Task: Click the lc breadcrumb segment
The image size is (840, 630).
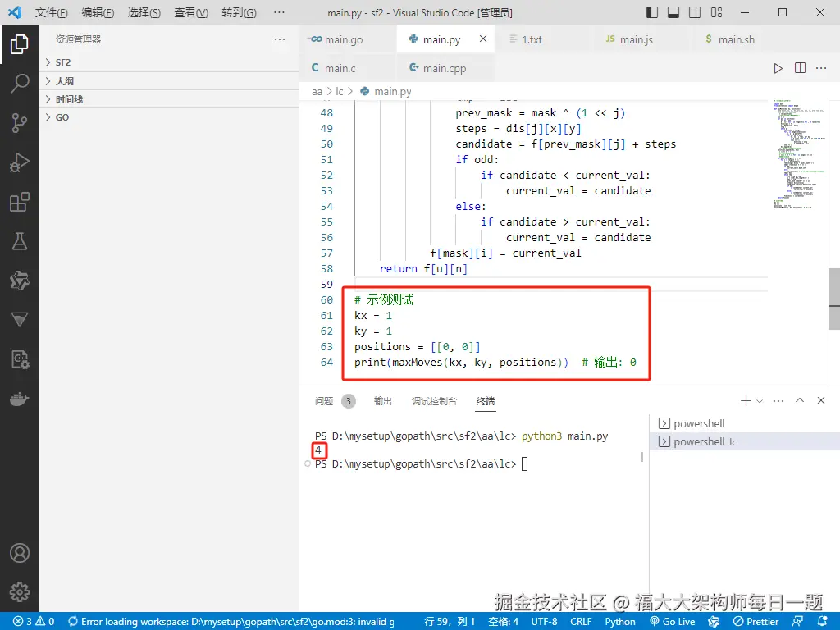Action: (339, 92)
